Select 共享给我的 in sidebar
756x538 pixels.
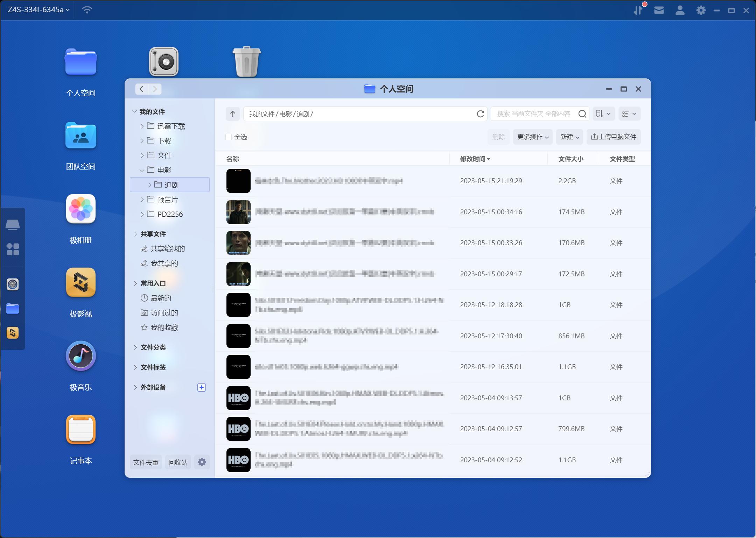(167, 249)
